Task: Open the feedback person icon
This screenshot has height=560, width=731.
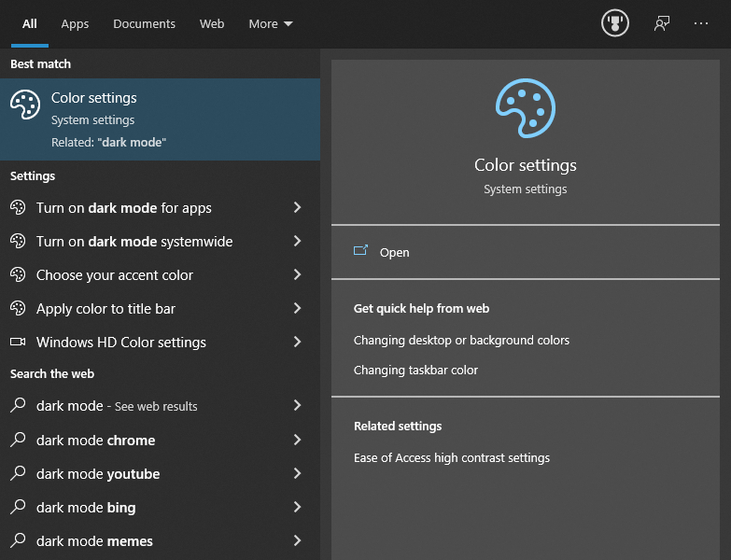Action: pyautogui.click(x=662, y=24)
